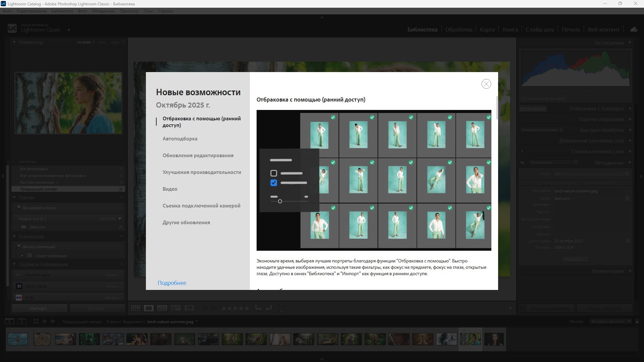Close the New Features dialog
Screen dimensions: 644x362
(486, 84)
